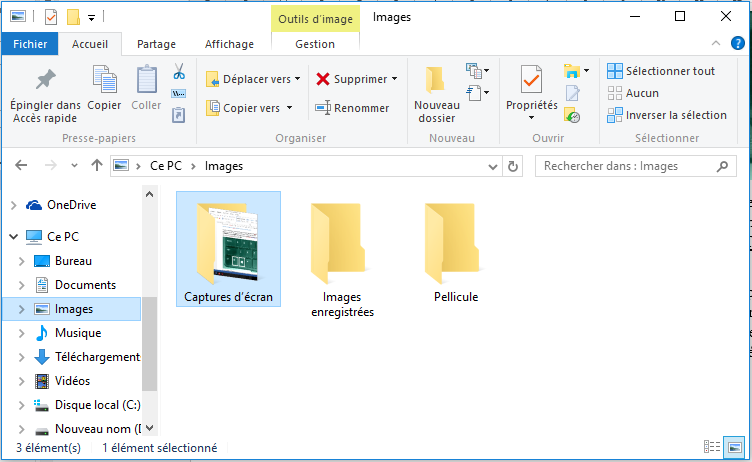The width and height of the screenshot is (752, 462).
Task: Click the Properties quick access toolbar icon
Action: point(50,17)
